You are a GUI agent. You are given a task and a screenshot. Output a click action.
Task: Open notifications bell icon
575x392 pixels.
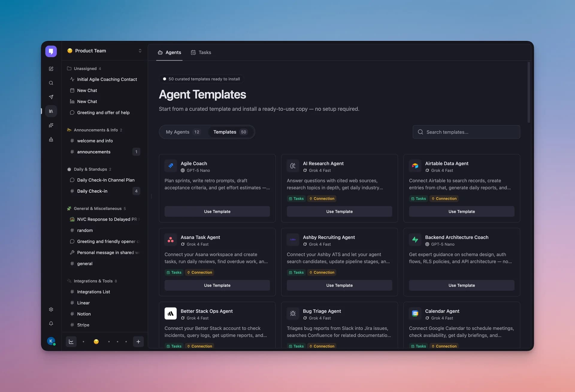click(x=51, y=323)
